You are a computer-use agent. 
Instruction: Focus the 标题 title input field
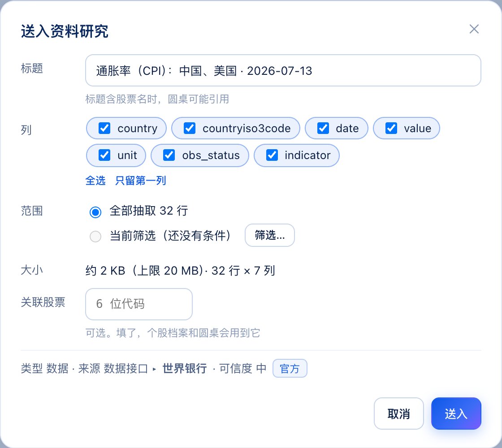click(x=283, y=70)
